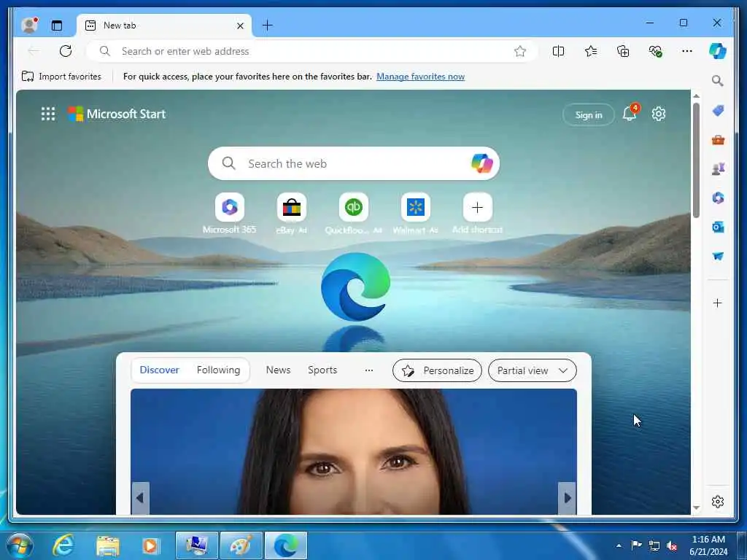
Task: Open the featured news story image
Action: (x=354, y=451)
